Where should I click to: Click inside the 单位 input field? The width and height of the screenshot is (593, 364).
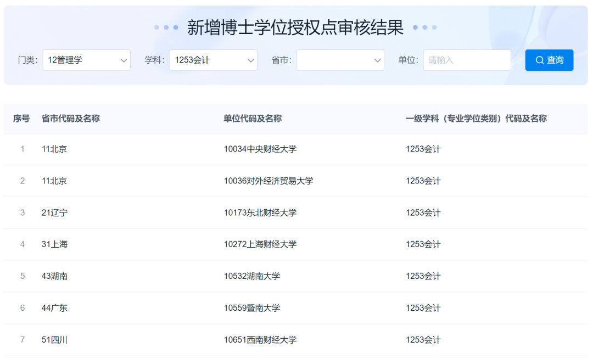tap(467, 60)
